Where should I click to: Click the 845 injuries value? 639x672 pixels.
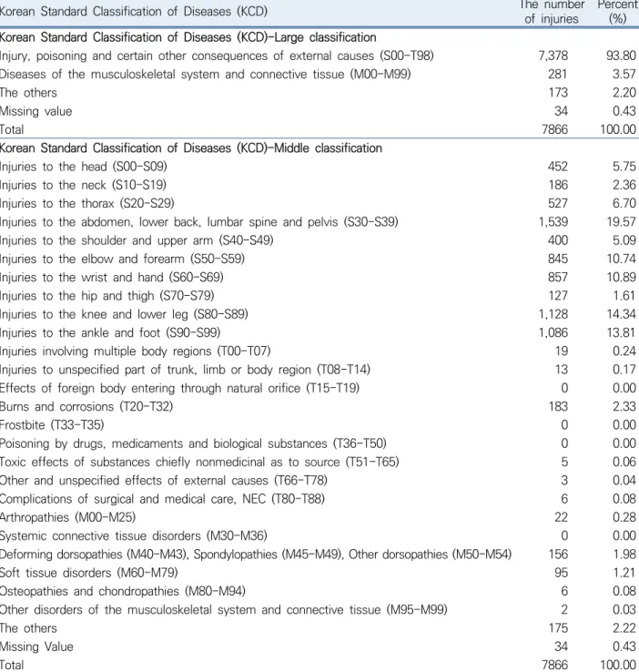tap(558, 259)
